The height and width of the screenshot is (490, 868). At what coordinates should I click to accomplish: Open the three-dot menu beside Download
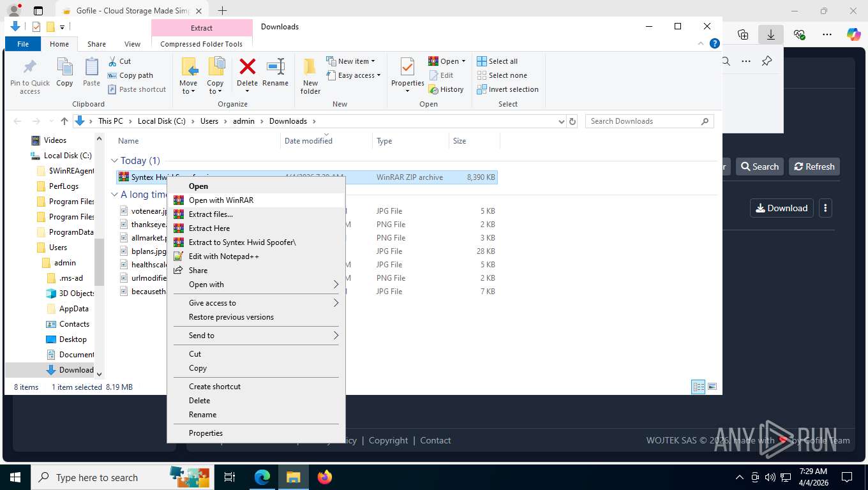click(x=825, y=208)
